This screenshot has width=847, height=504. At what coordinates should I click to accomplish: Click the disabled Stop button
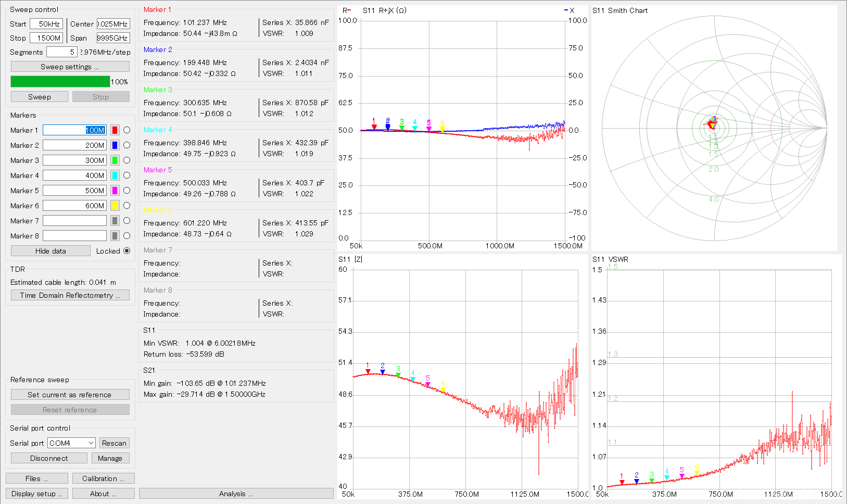coord(101,97)
